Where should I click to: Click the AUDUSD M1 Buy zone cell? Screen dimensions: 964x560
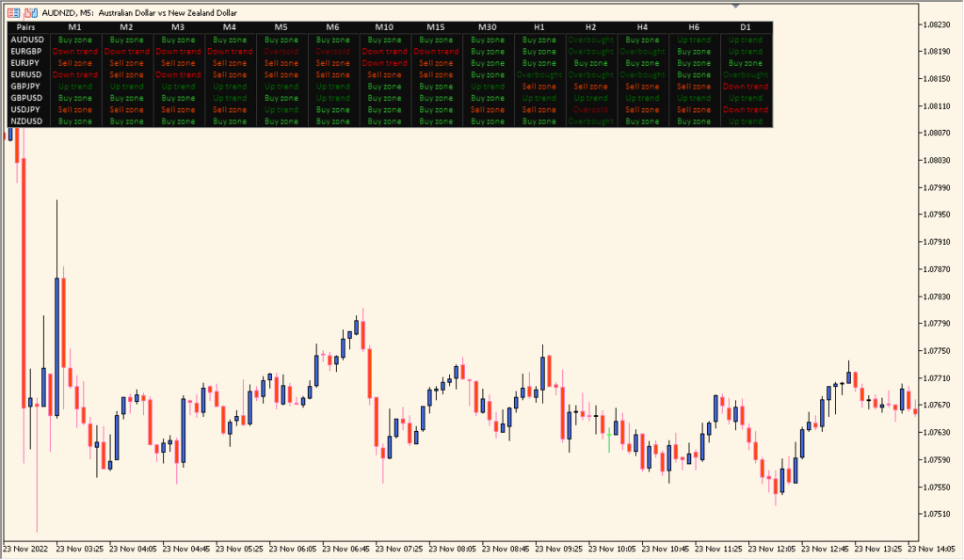[75, 40]
